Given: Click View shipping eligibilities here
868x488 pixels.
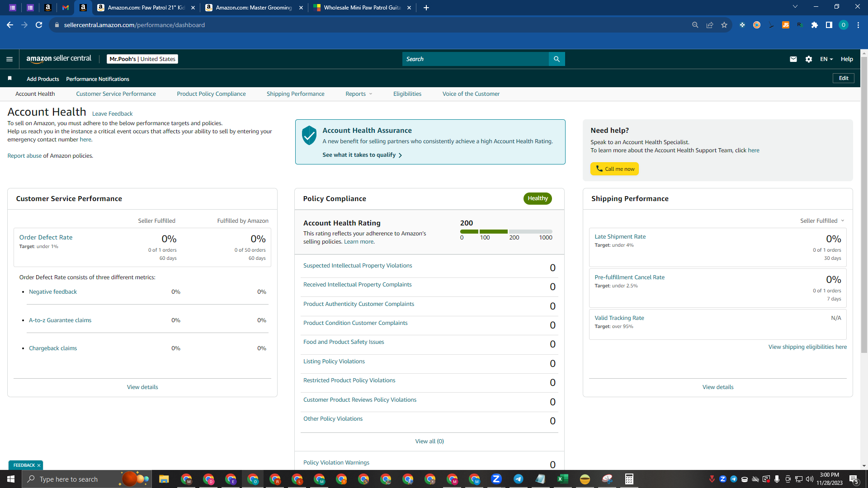Looking at the screenshot, I should [807, 347].
